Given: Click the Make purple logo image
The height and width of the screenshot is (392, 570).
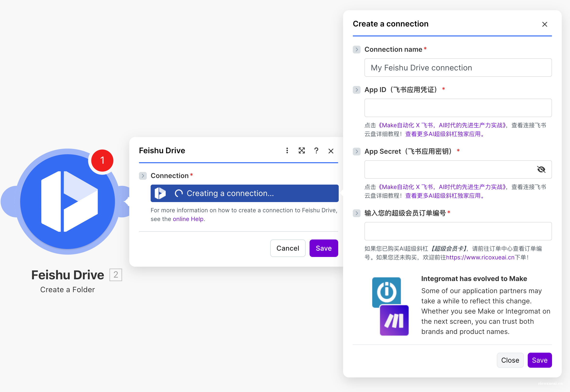Looking at the screenshot, I should tap(394, 321).
